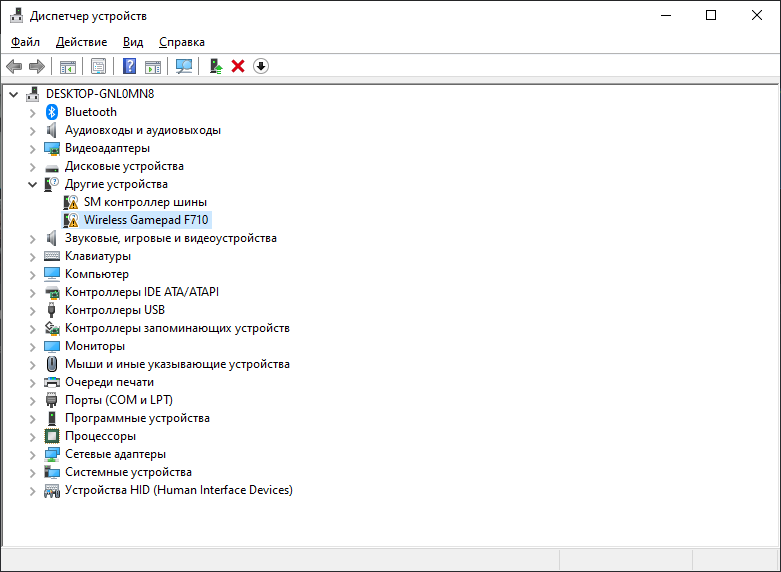Viewport: 781px width, 572px height.
Task: Select the DESKTOP-GNL0MN8 root node
Action: 99,94
